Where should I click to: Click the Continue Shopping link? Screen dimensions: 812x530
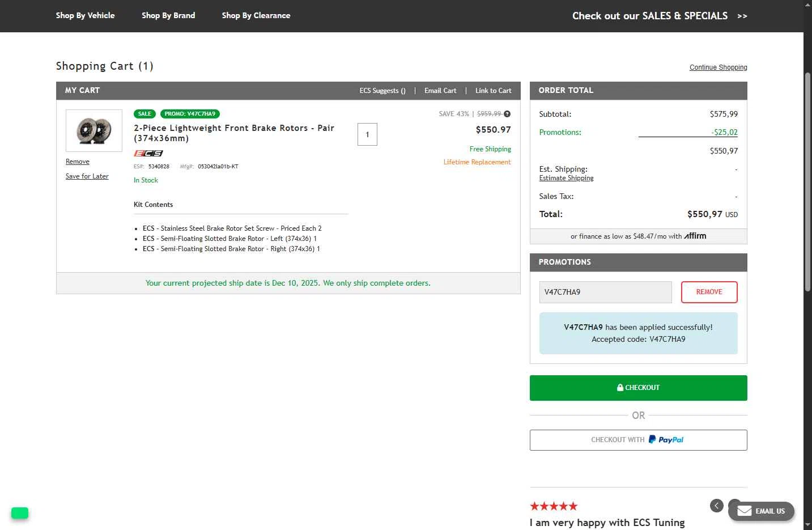[x=718, y=67]
